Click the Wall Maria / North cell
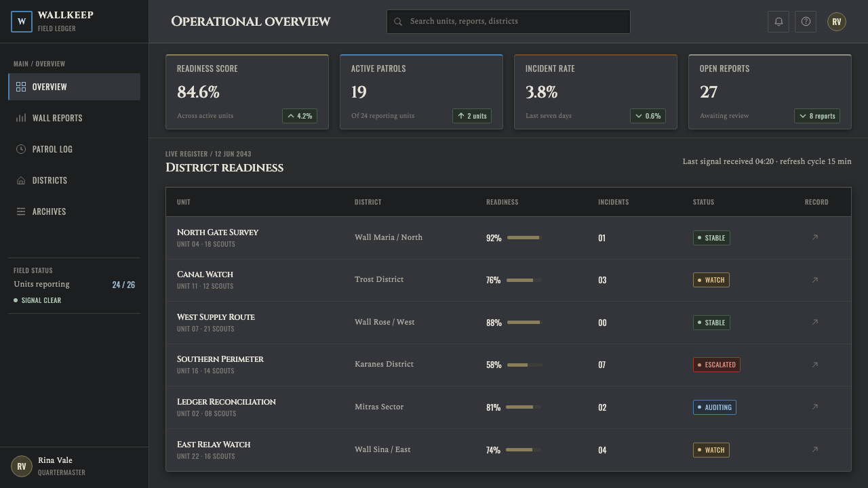 click(389, 237)
